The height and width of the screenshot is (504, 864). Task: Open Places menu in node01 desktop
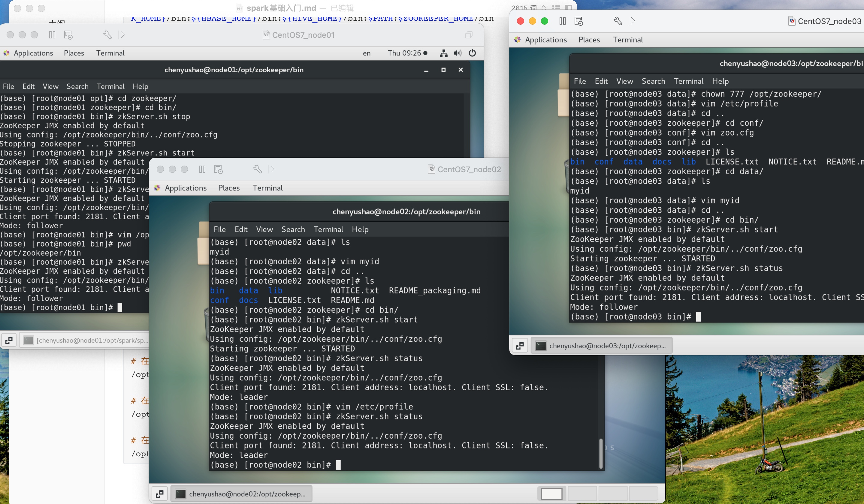pos(74,53)
